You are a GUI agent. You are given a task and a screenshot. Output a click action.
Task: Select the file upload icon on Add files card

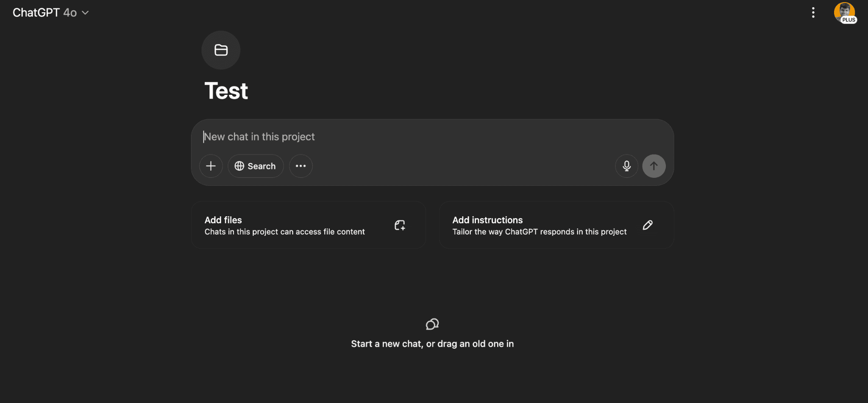pyautogui.click(x=400, y=225)
